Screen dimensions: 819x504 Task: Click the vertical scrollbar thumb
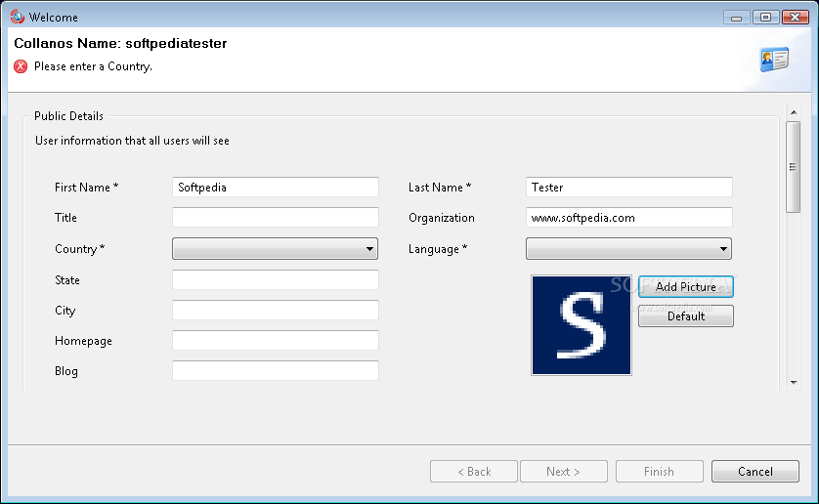pos(794,167)
